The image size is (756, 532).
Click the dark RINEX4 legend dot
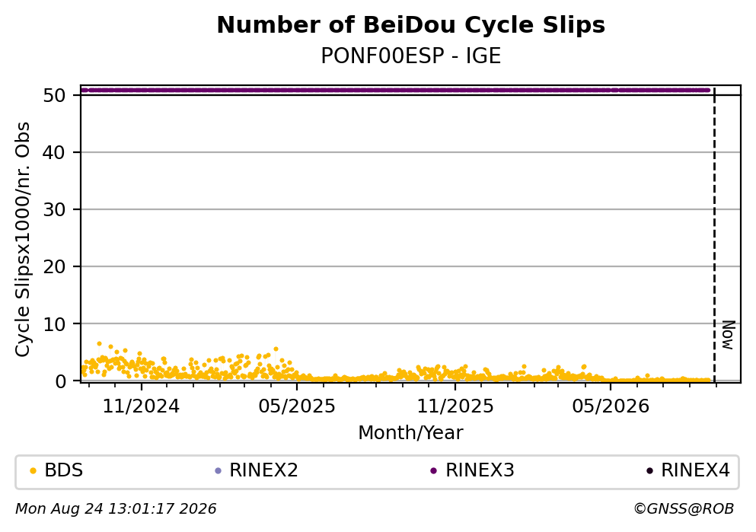[x=649, y=471]
